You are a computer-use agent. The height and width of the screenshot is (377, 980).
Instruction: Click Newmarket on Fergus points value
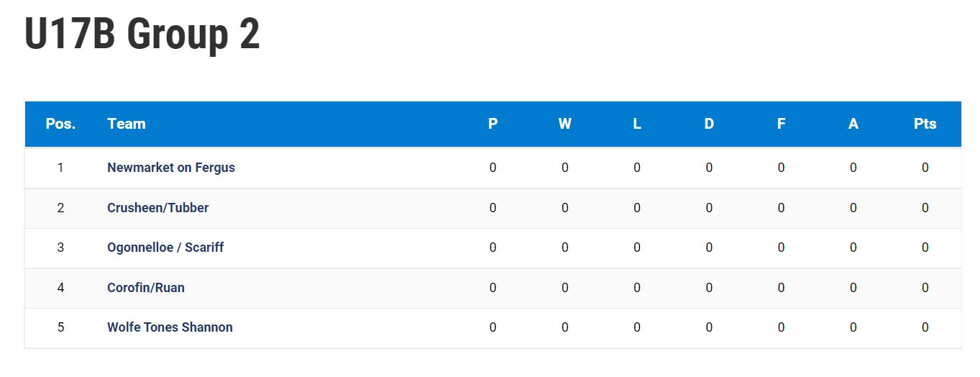click(925, 168)
